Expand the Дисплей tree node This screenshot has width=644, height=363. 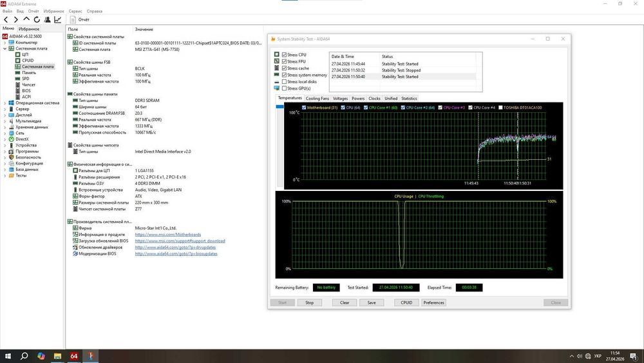coord(5,115)
